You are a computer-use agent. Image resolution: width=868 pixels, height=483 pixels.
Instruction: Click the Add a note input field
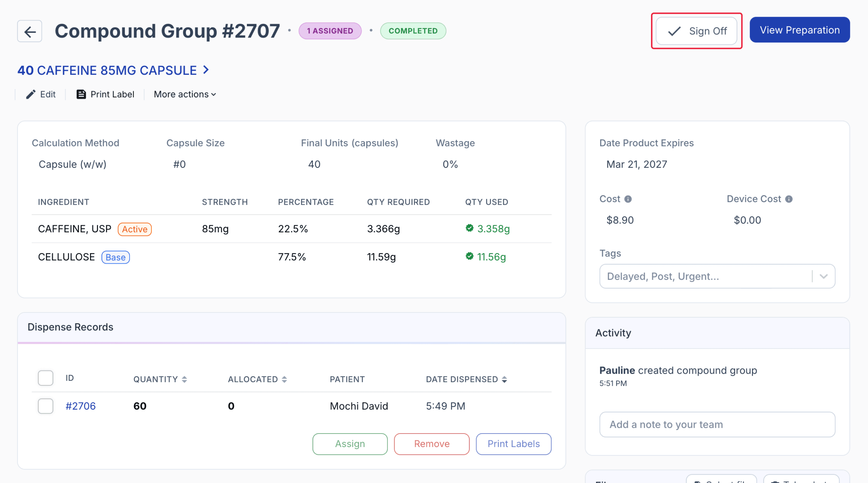[717, 425]
